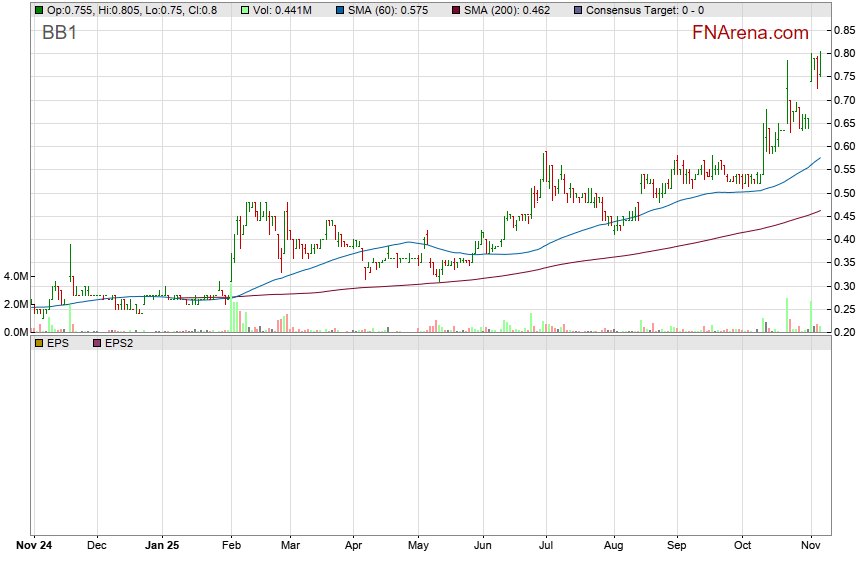Click the green OHLC price legend swatch
The height and width of the screenshot is (566, 859).
pos(39,10)
